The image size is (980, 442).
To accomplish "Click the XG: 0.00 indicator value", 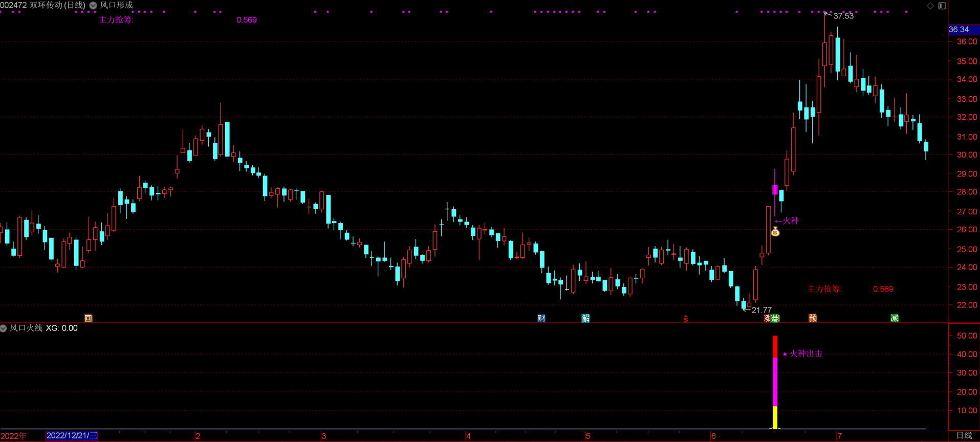I will point(62,328).
